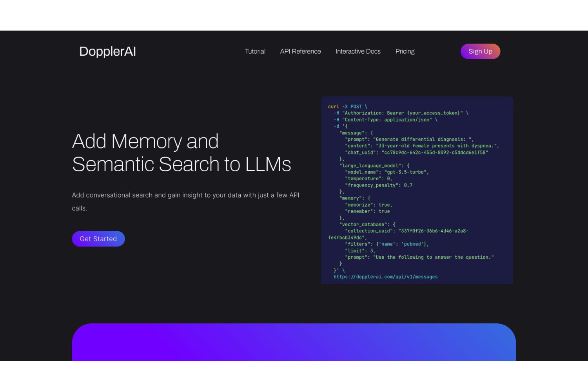Click the 'memory' key line in code
The image size is (588, 392).
point(355,198)
